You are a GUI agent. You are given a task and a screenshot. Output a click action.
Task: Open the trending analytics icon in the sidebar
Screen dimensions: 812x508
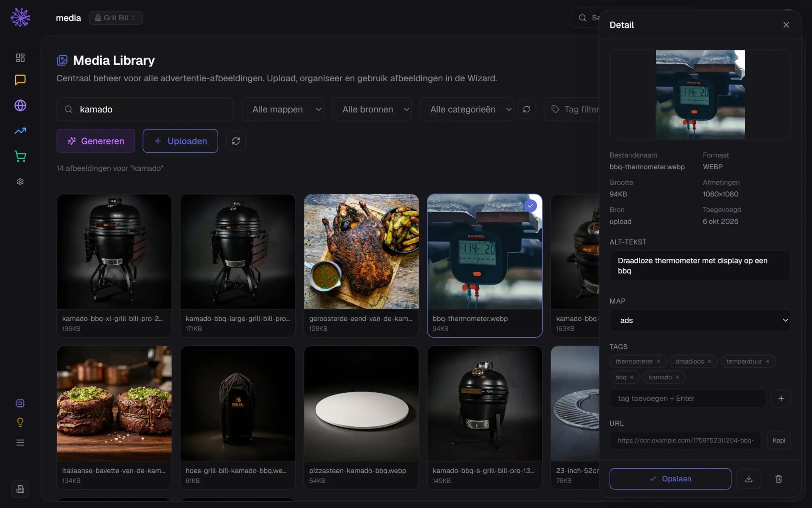pyautogui.click(x=20, y=131)
